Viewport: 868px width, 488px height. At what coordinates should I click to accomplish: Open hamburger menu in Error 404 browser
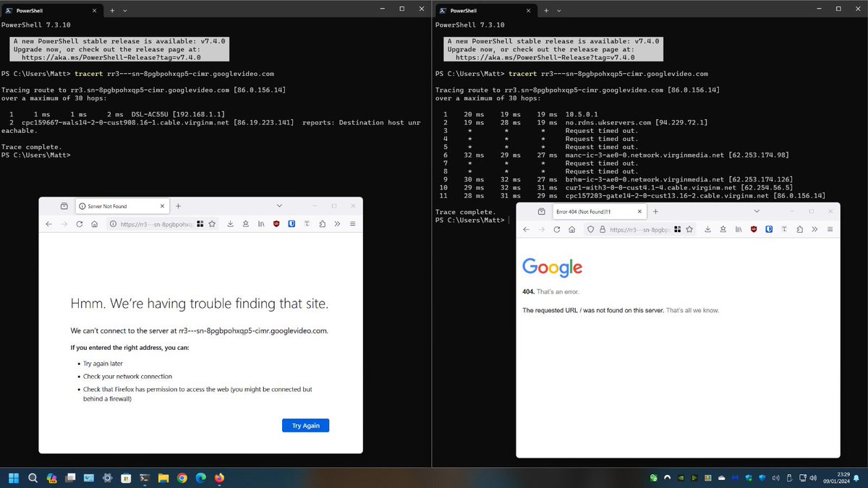pos(830,229)
